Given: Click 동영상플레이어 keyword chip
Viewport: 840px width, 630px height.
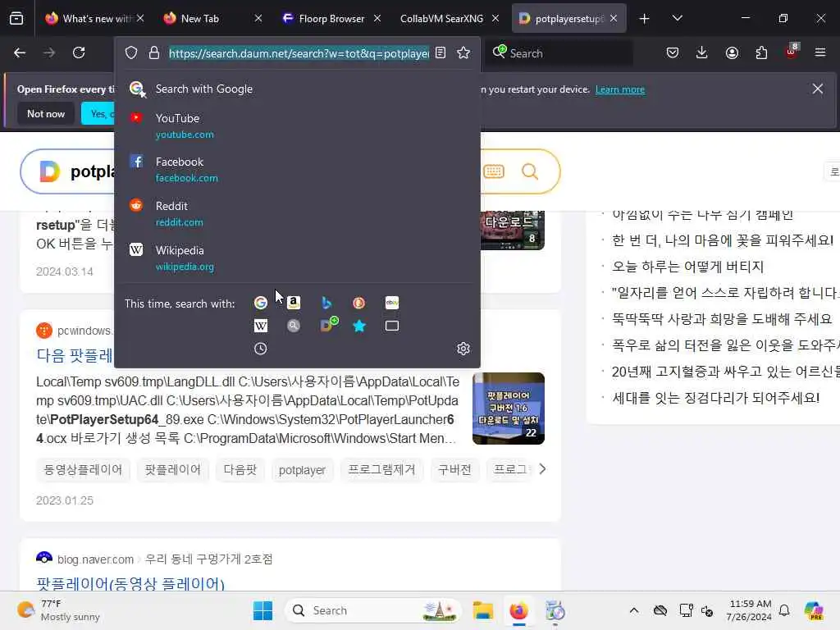Looking at the screenshot, I should 83,470.
